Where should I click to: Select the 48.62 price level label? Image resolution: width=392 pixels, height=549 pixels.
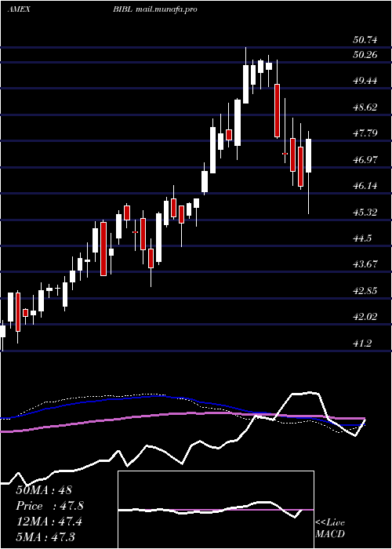point(365,107)
